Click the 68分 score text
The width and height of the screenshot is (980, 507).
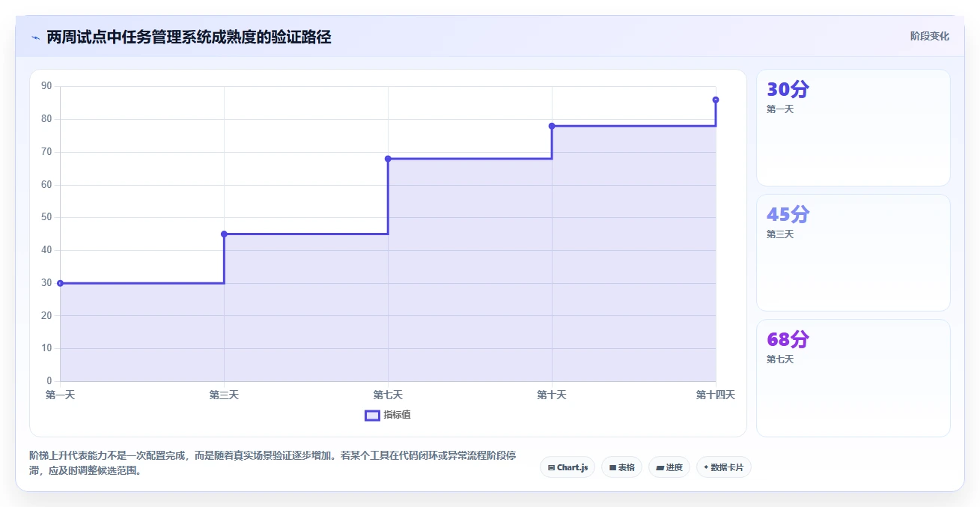[788, 339]
